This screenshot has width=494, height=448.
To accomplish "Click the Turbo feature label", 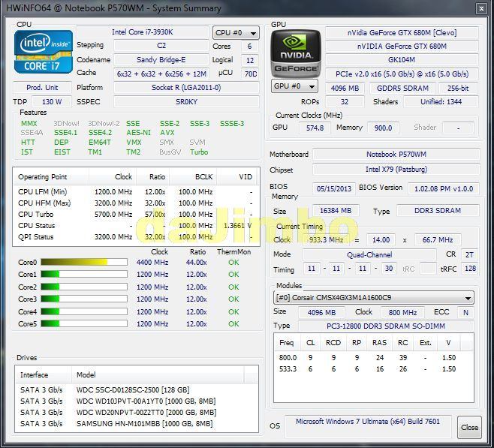I will tap(199, 152).
